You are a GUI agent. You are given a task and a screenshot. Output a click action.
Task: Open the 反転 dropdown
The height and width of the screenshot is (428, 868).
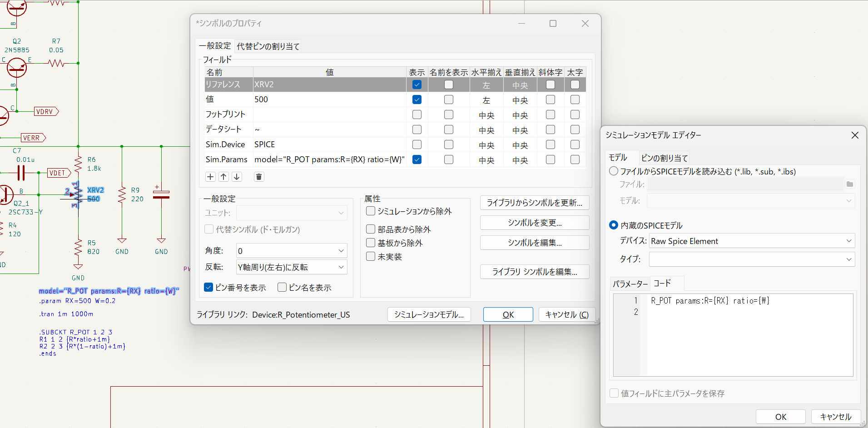[x=292, y=267]
